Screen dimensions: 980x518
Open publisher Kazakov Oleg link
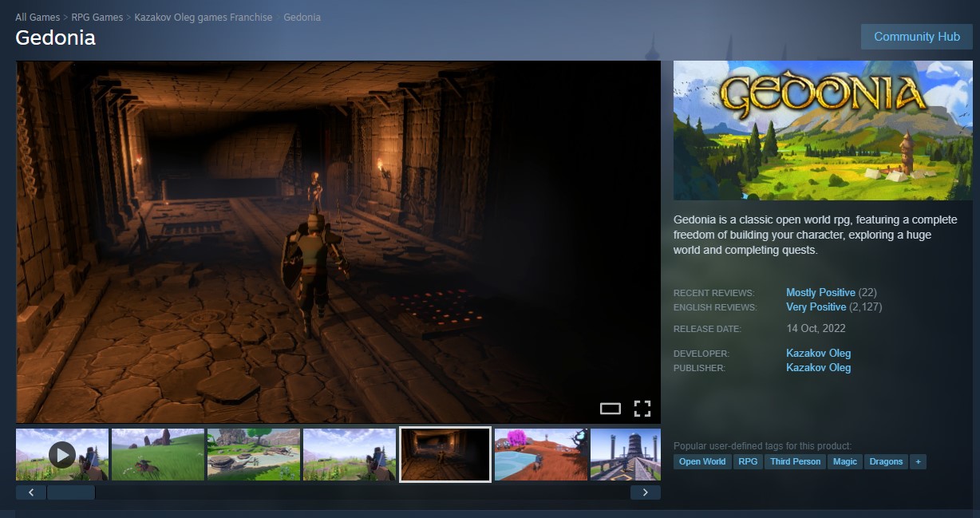click(x=818, y=368)
